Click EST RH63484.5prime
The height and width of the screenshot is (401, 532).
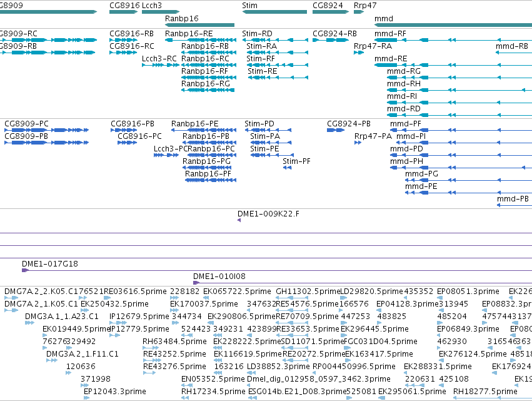point(151,348)
